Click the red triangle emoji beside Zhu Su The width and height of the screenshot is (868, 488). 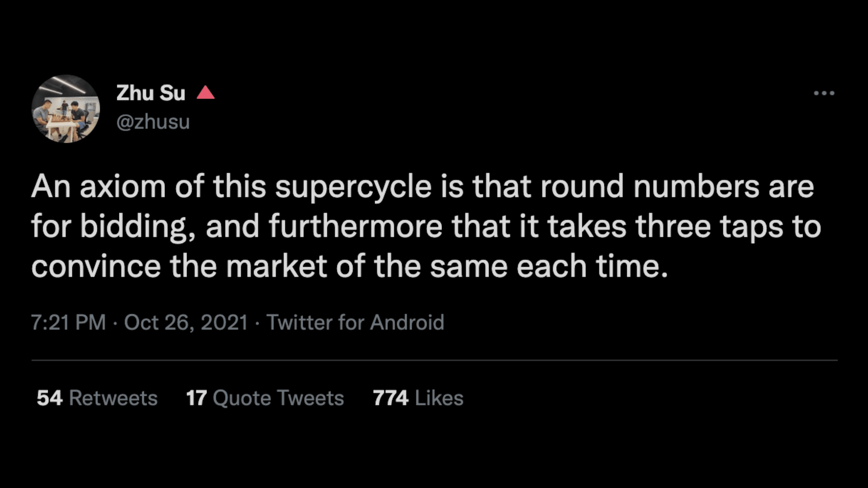[x=205, y=93]
